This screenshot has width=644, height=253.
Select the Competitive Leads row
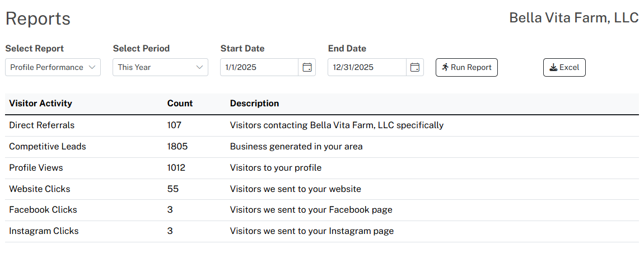322,147
